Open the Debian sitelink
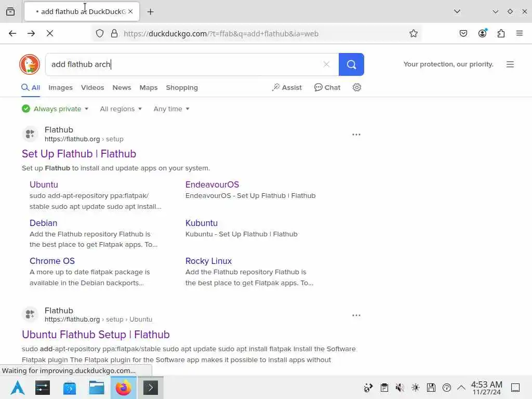The image size is (532, 399). tap(44, 223)
